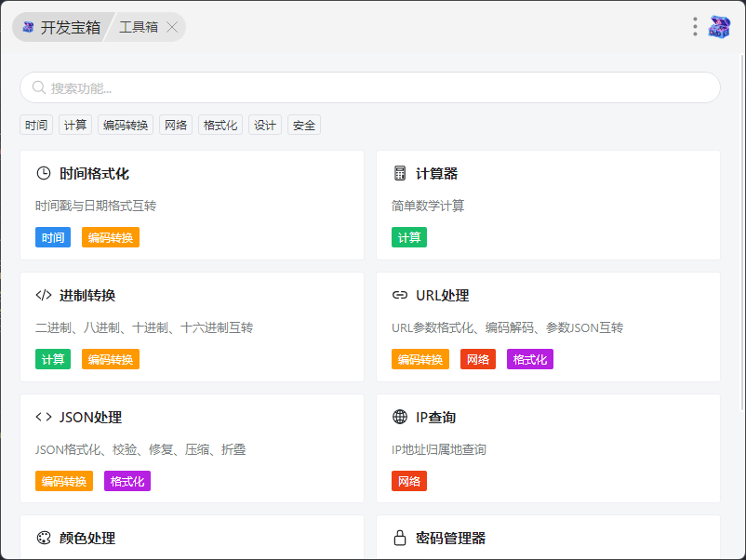Focus the 搜索功能 search field
Viewport: 746px width, 560px height.
[x=370, y=87]
